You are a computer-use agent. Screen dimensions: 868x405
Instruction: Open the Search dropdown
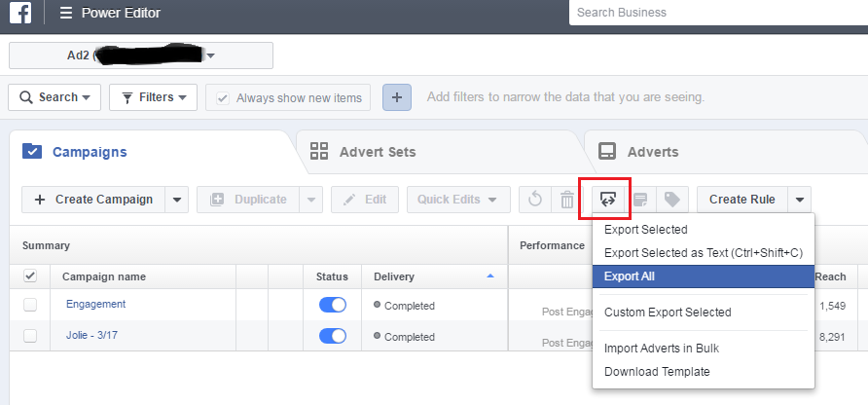[x=54, y=97]
